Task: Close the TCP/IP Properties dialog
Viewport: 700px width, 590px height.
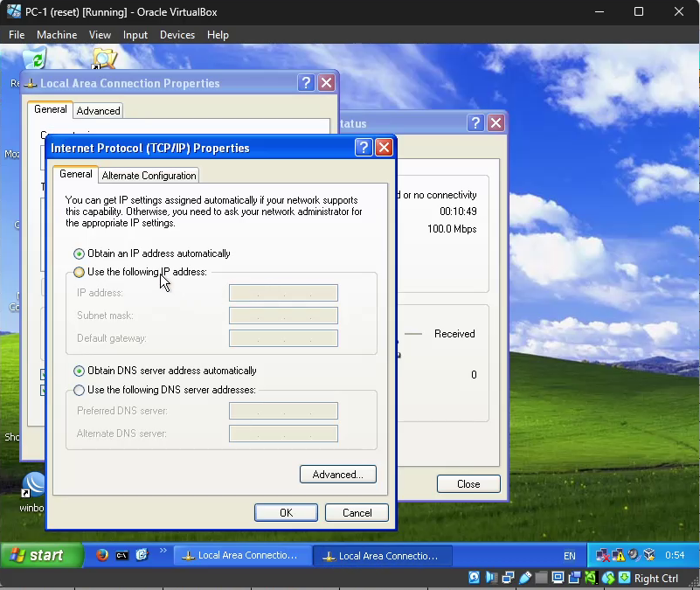Action: (x=384, y=147)
